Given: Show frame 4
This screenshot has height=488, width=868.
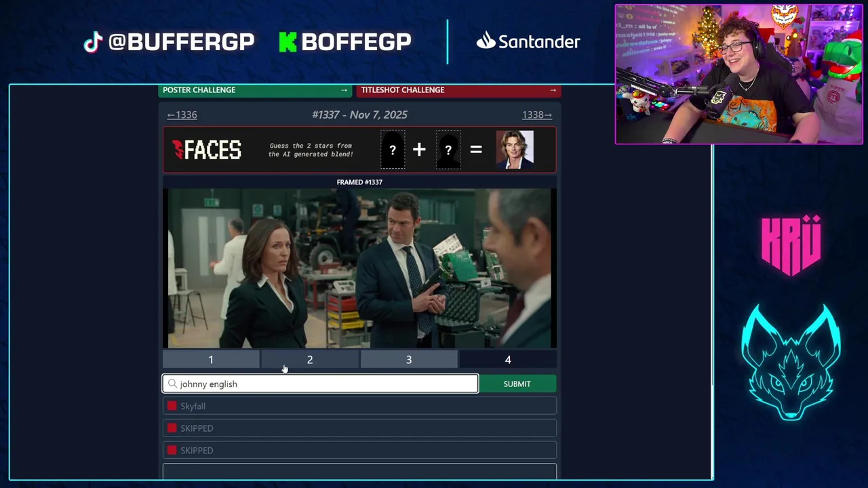Looking at the screenshot, I should (x=508, y=360).
